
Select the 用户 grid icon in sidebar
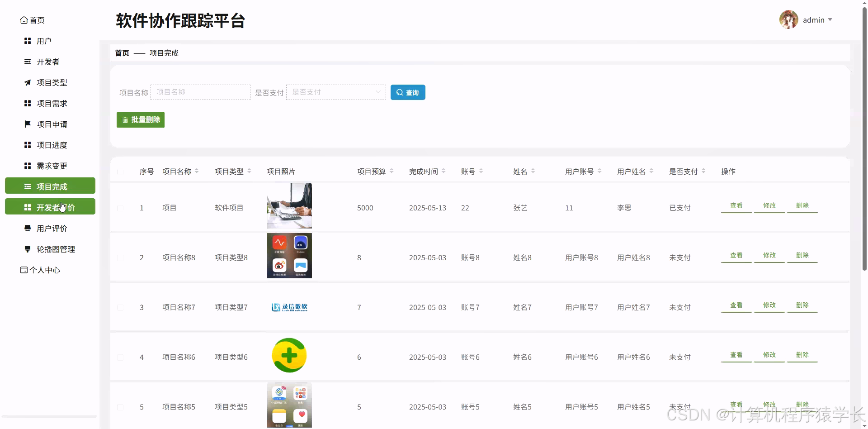[27, 41]
